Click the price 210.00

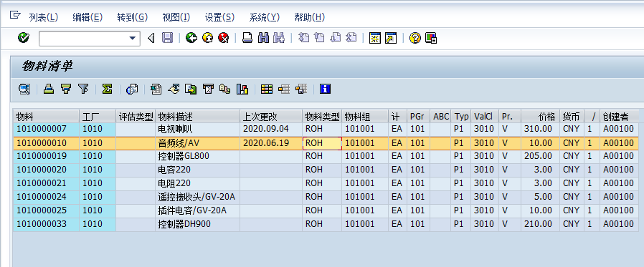coord(538,224)
